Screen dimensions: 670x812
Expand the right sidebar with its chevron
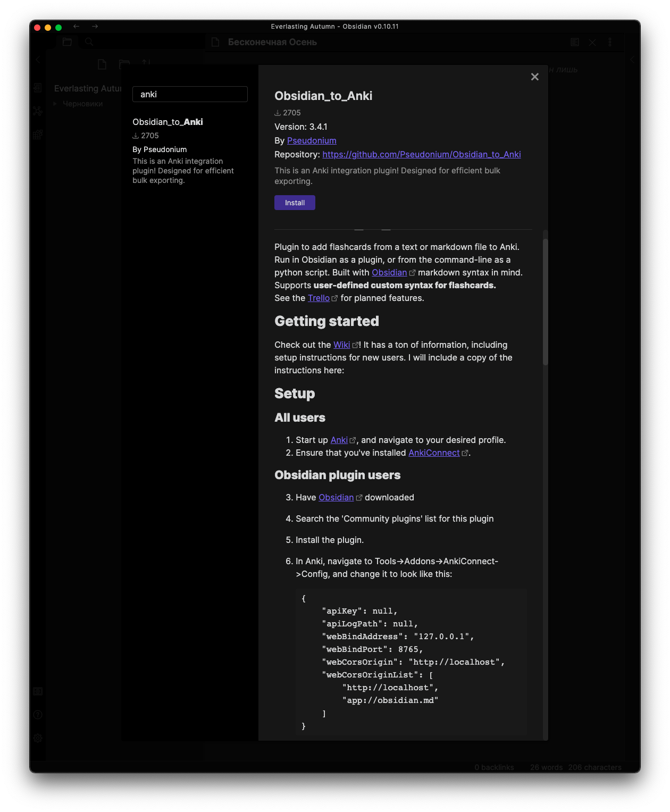[x=632, y=60]
